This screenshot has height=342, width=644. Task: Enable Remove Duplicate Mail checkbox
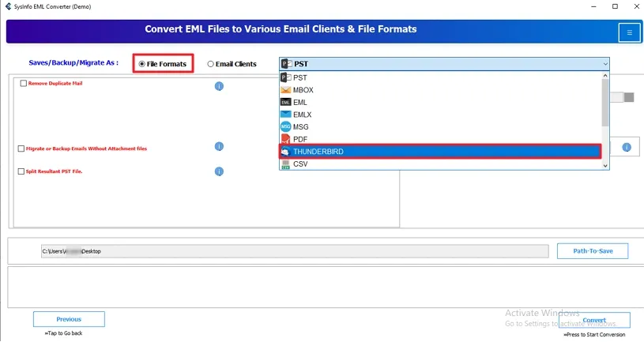pyautogui.click(x=24, y=84)
